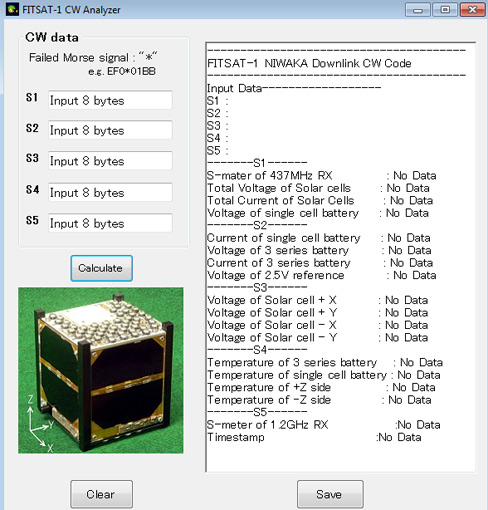Click 'Current of 3 series battery' line

(320, 263)
